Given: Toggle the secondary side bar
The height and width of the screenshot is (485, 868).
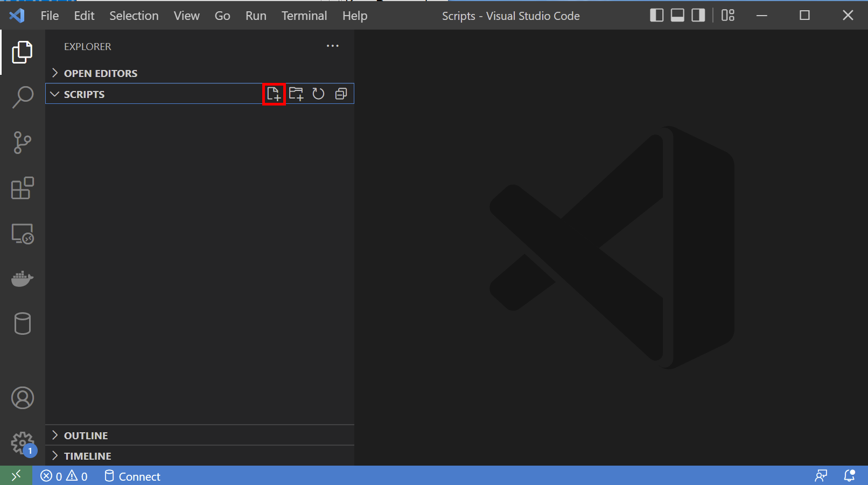Looking at the screenshot, I should tap(698, 16).
